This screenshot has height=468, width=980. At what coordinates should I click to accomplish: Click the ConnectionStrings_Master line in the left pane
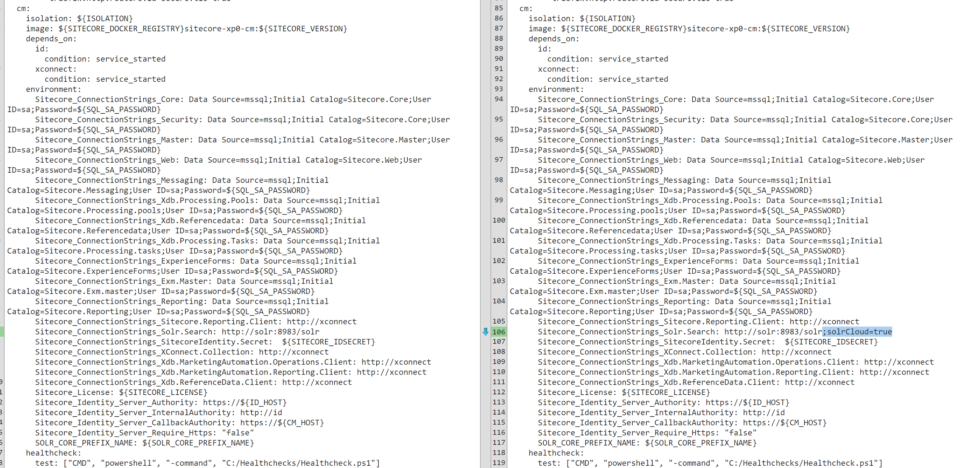click(228, 145)
